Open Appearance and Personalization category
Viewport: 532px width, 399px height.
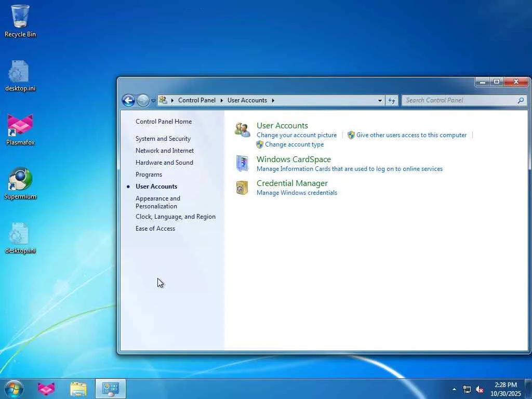click(x=158, y=202)
